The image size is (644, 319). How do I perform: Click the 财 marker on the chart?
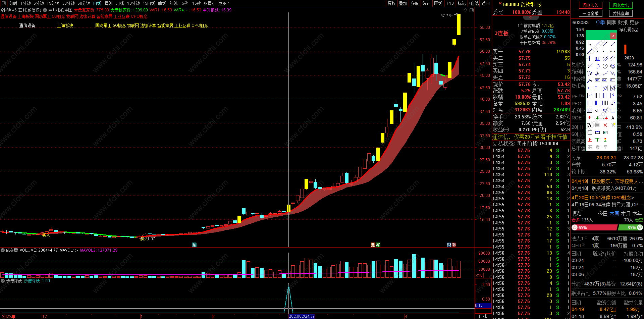[x=449, y=245]
